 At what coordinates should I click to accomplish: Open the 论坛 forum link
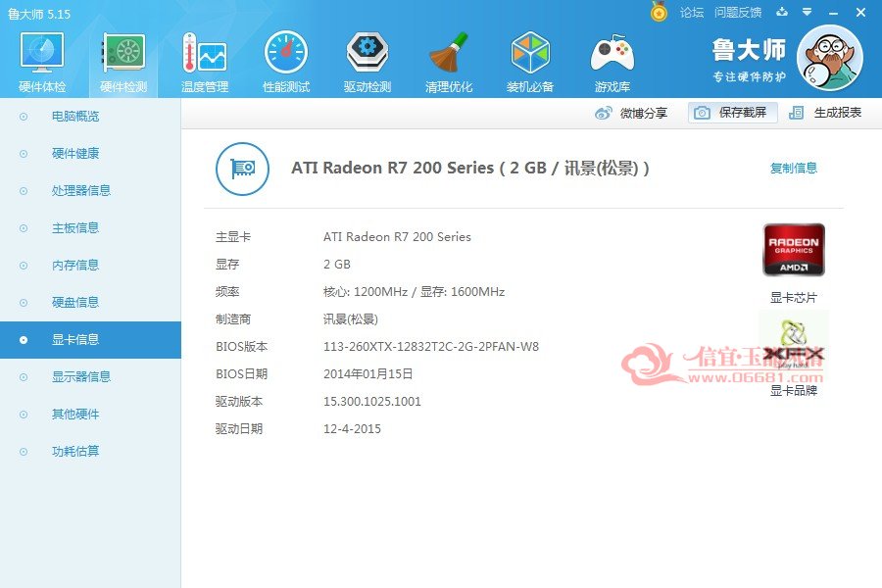[692, 13]
